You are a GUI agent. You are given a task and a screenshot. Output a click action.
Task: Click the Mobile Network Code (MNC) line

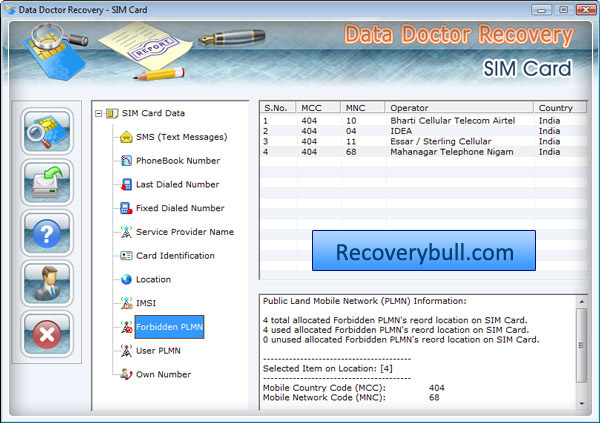[x=351, y=397]
